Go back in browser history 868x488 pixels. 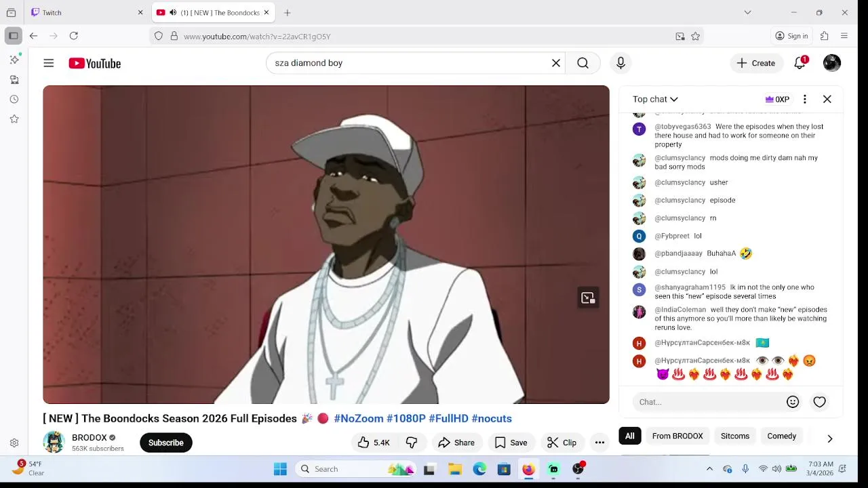coord(33,36)
